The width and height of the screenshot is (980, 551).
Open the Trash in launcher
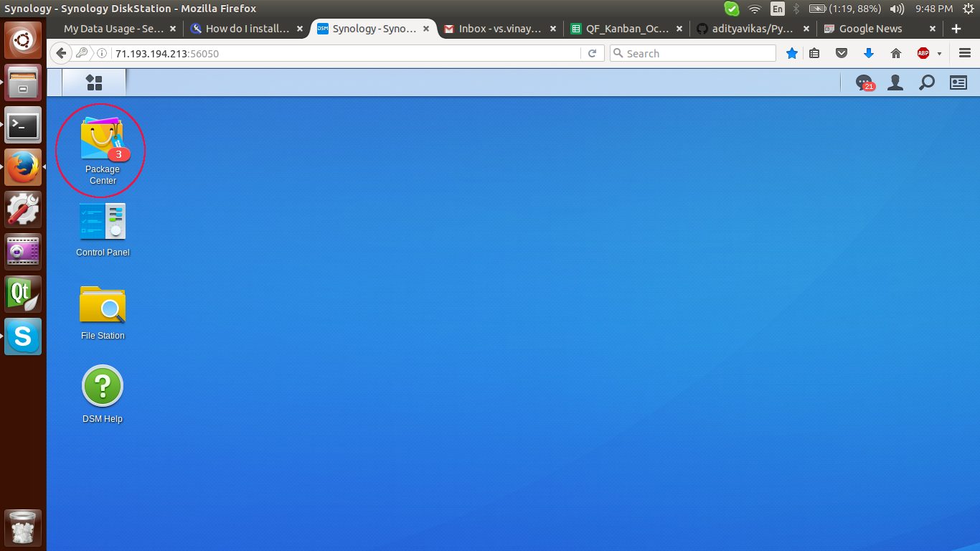(x=23, y=529)
